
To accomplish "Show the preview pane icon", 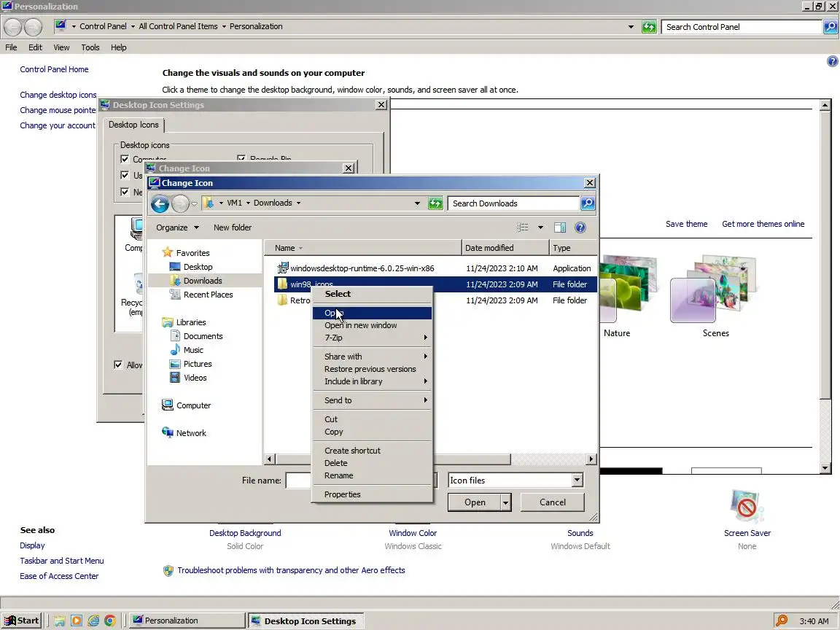I will [x=560, y=227].
